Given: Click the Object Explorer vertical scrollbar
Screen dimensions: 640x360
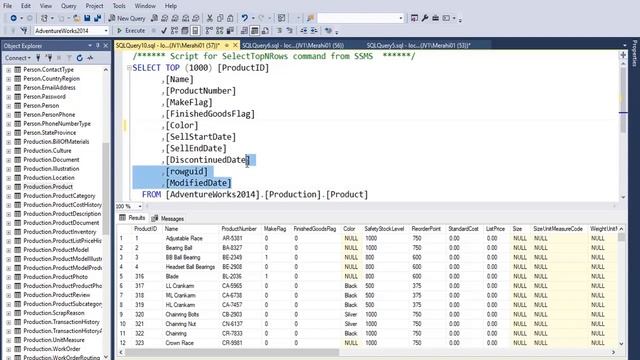Looking at the screenshot, I should [106, 189].
